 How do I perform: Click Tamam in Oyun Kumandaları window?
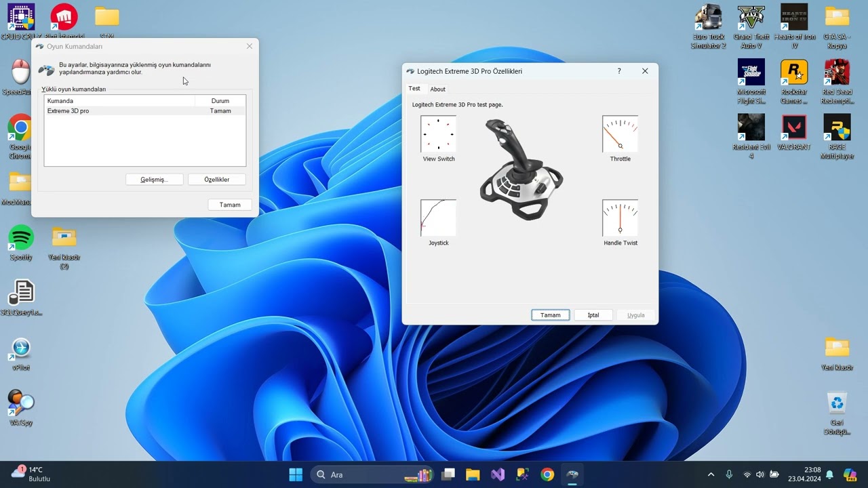[x=230, y=205]
